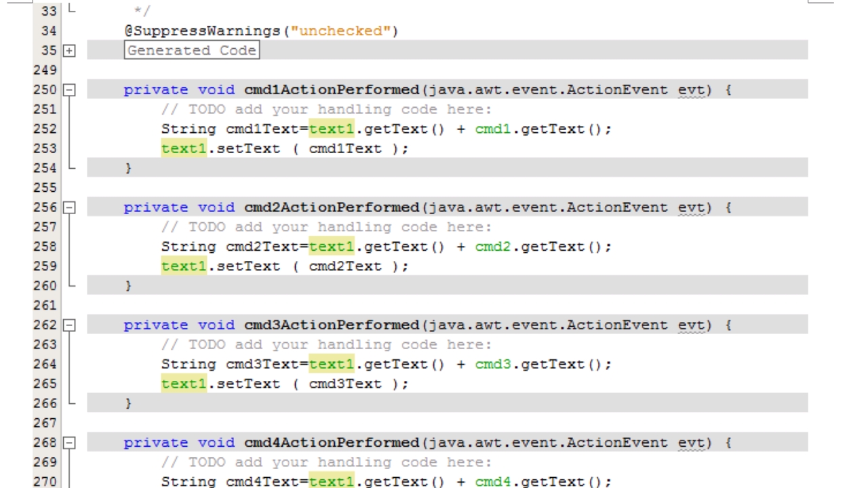This screenshot has height=488, width=868.
Task: Click highlighted text1 on line 258
Action: point(332,247)
